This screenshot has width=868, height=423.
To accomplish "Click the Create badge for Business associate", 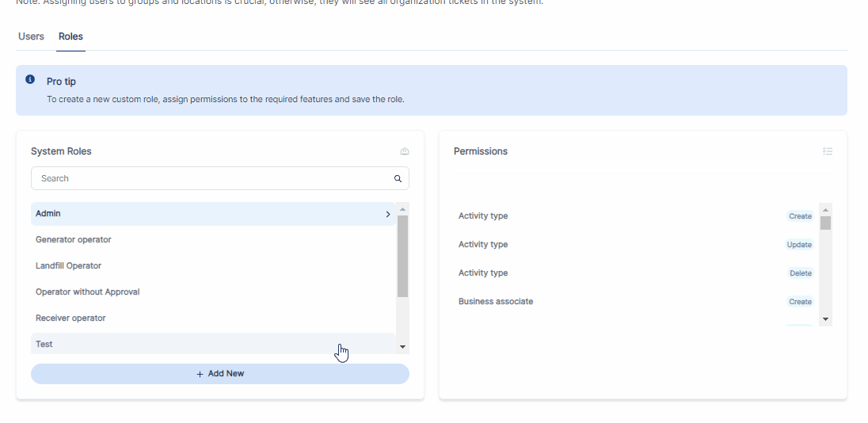I will tap(800, 302).
